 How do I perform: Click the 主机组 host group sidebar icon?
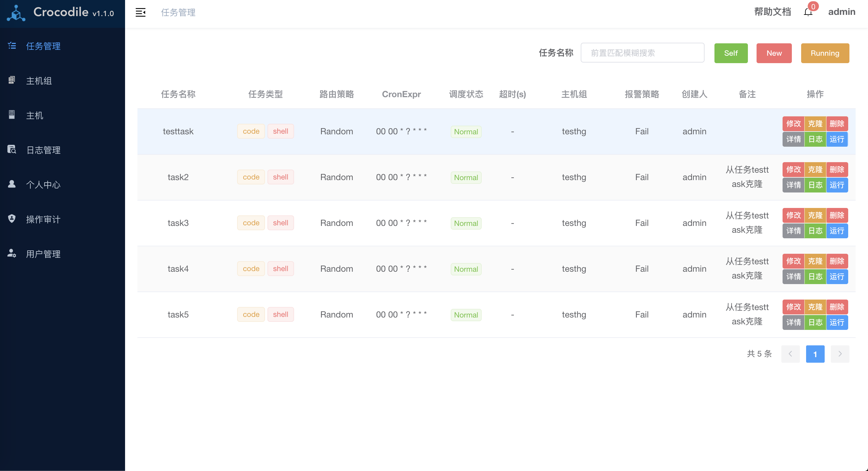[12, 80]
